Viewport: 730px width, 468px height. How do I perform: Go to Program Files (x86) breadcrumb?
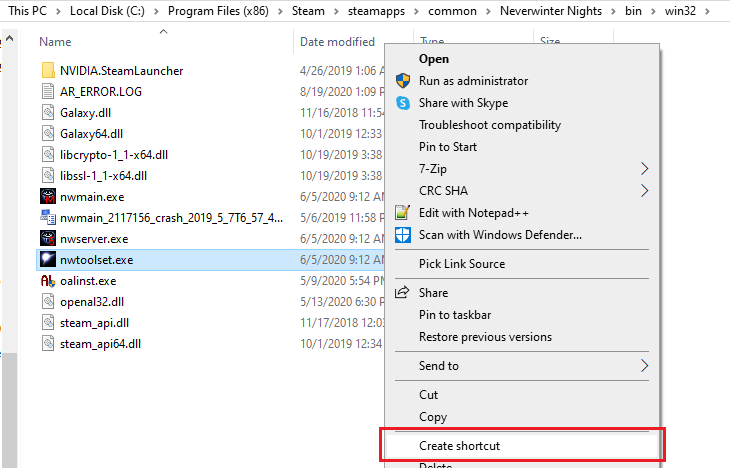click(218, 11)
